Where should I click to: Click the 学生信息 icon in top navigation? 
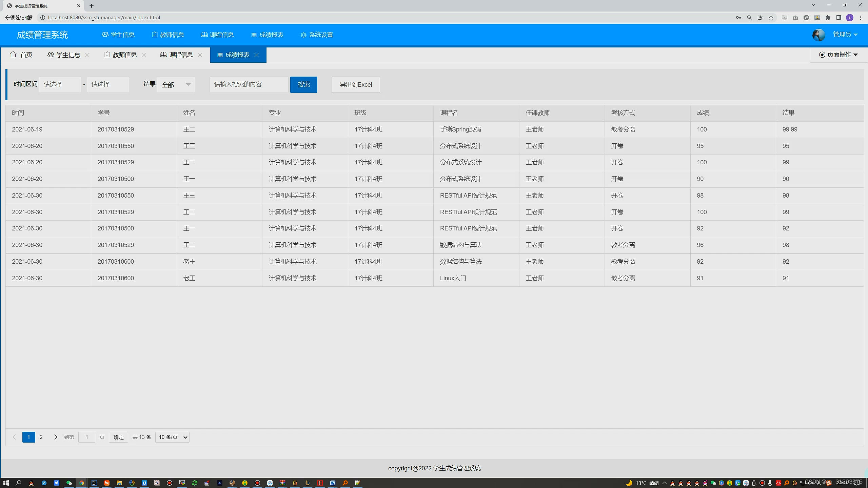[105, 35]
